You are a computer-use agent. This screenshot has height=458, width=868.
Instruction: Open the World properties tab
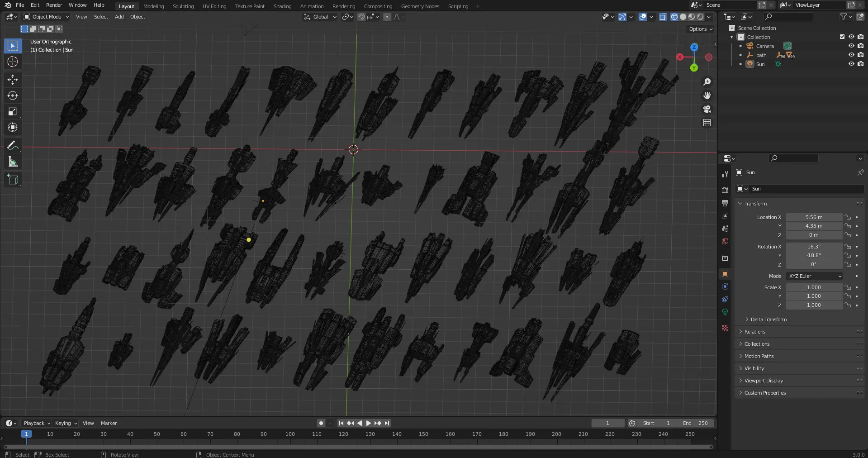click(725, 241)
